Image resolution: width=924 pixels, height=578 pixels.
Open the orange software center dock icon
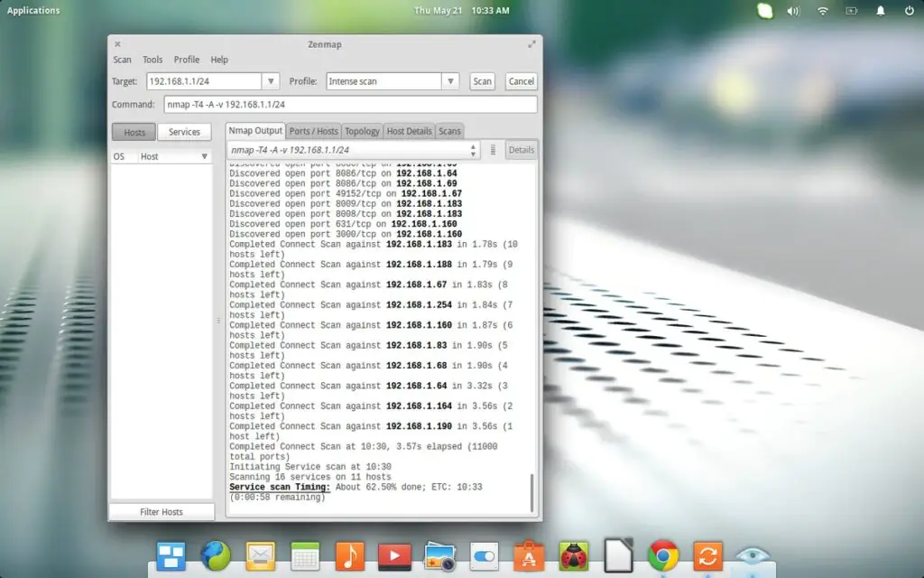click(529, 555)
